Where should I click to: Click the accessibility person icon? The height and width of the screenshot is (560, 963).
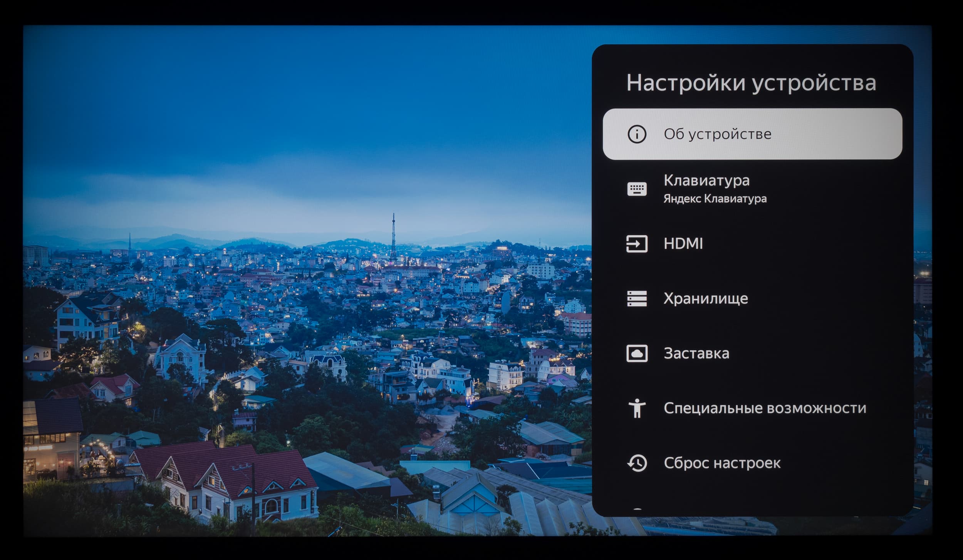tap(637, 408)
